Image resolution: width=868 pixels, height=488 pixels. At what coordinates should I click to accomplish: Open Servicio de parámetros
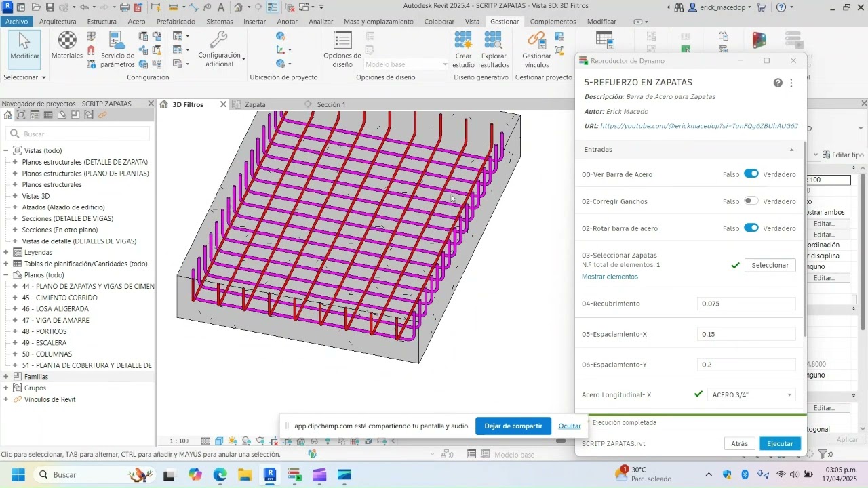117,49
